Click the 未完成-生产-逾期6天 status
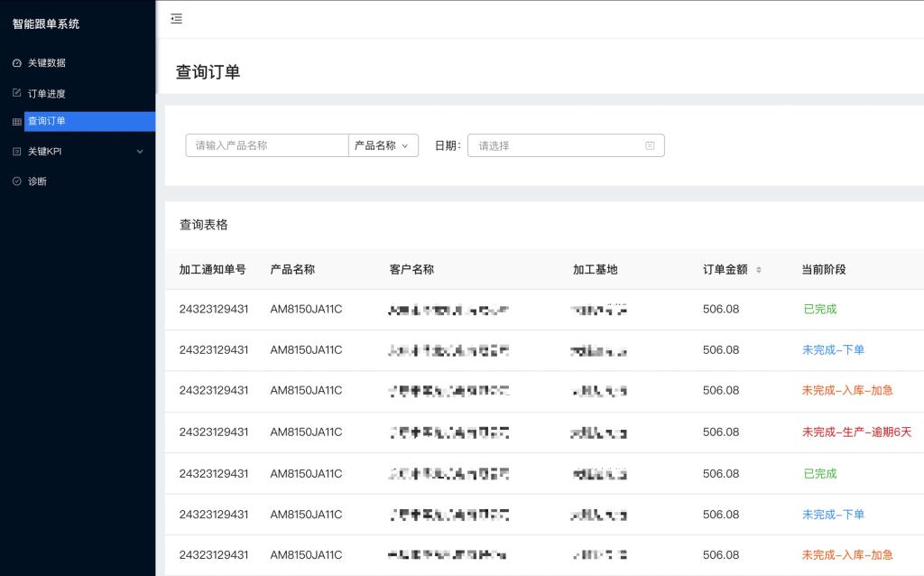Screen dimensions: 924x576 click(856, 432)
